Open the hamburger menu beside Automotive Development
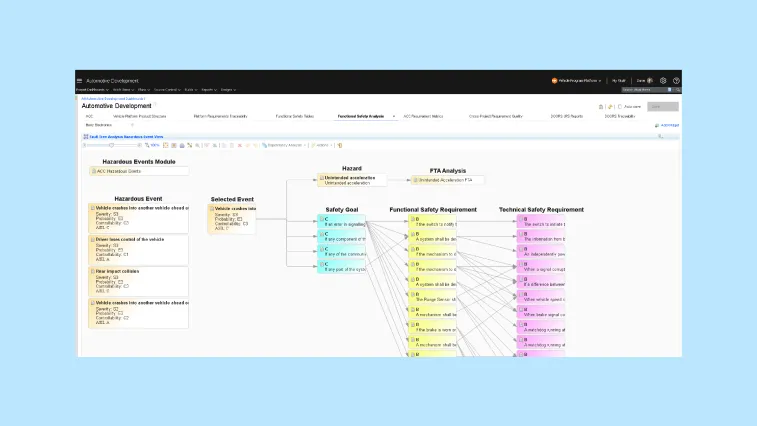The width and height of the screenshot is (757, 426). tap(80, 81)
